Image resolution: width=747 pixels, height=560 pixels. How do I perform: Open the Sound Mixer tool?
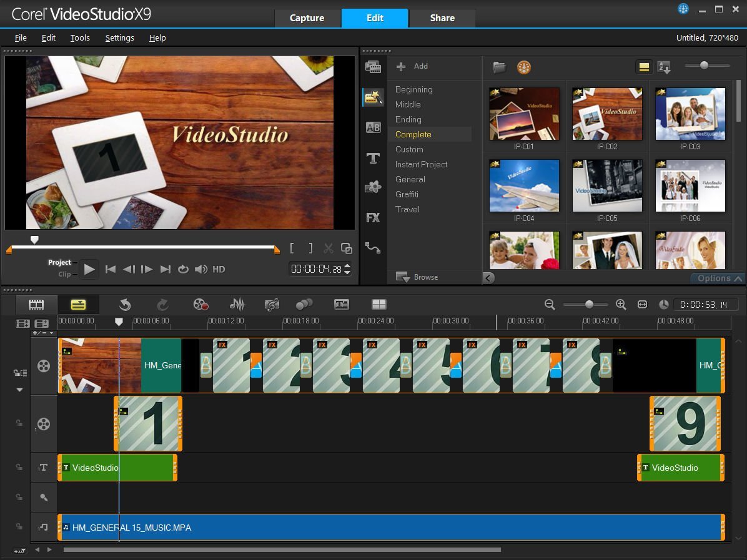(237, 304)
